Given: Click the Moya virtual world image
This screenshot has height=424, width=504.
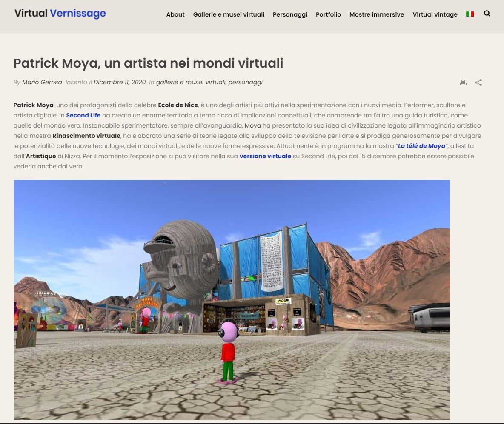Looking at the screenshot, I should [x=232, y=299].
